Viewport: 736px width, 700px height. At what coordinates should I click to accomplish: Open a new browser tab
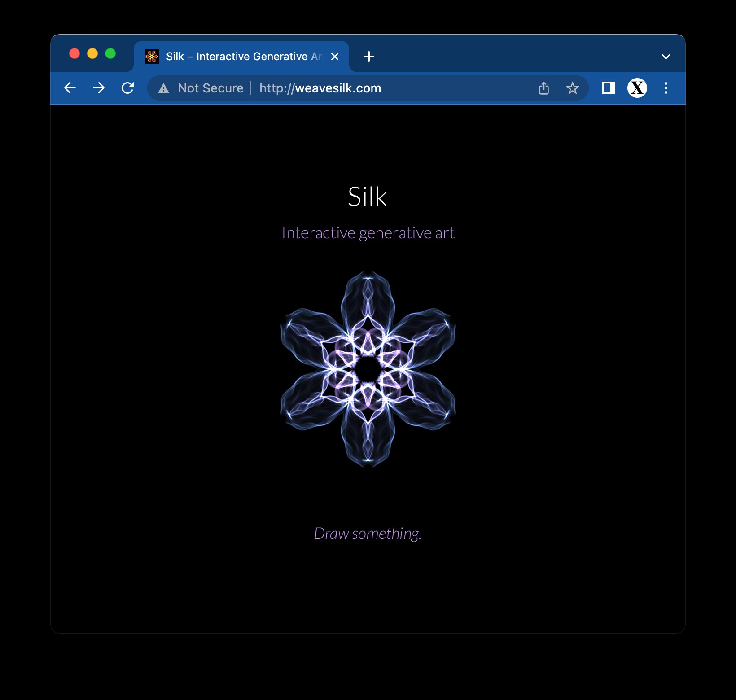[369, 57]
